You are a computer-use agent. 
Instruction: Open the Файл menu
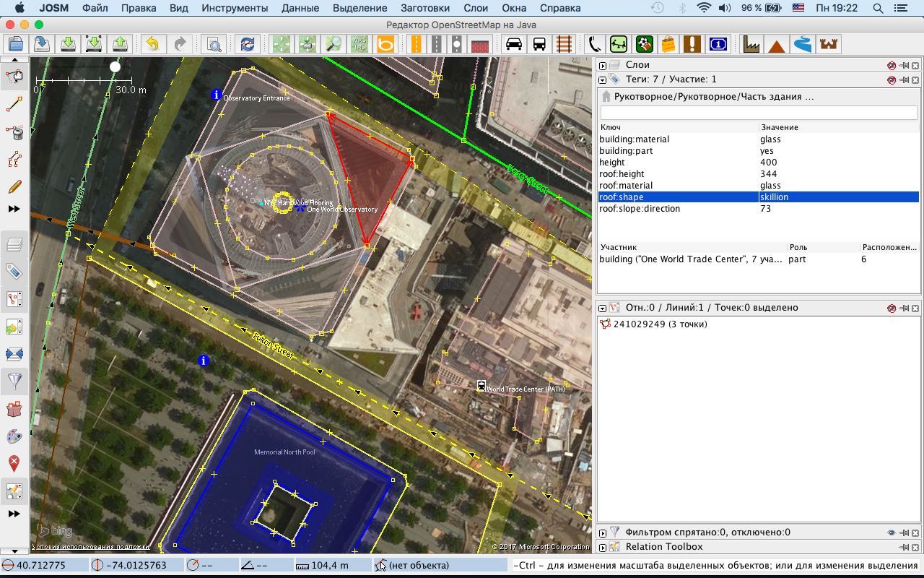pos(95,8)
